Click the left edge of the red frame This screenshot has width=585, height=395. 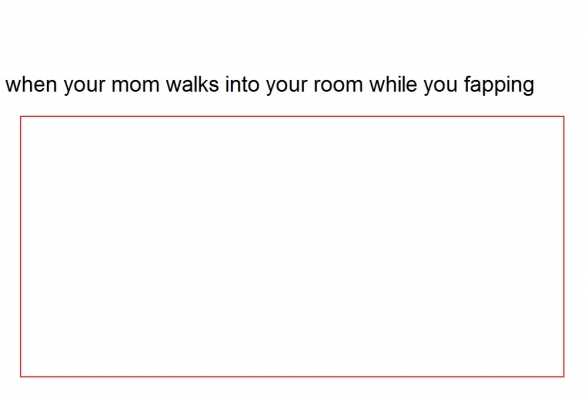(x=21, y=247)
